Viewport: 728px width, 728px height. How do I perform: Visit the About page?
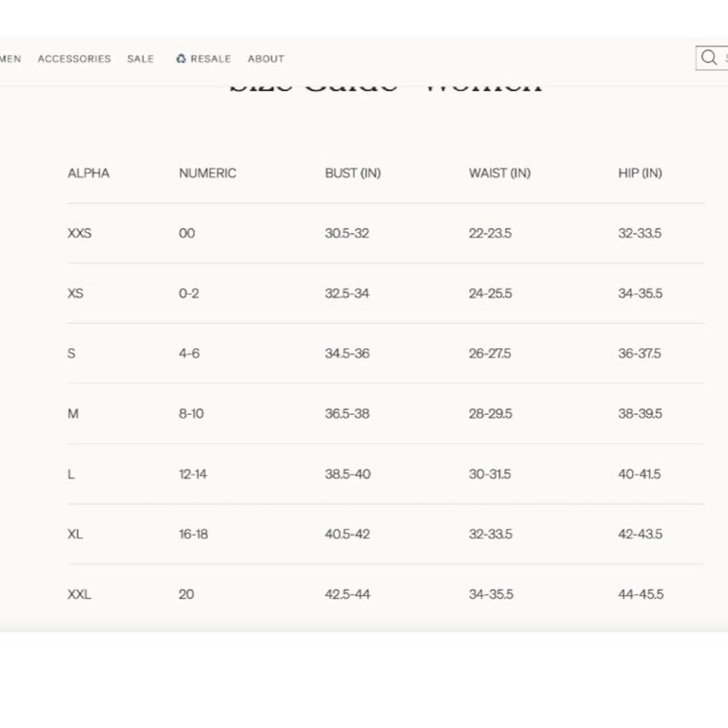pos(266,59)
